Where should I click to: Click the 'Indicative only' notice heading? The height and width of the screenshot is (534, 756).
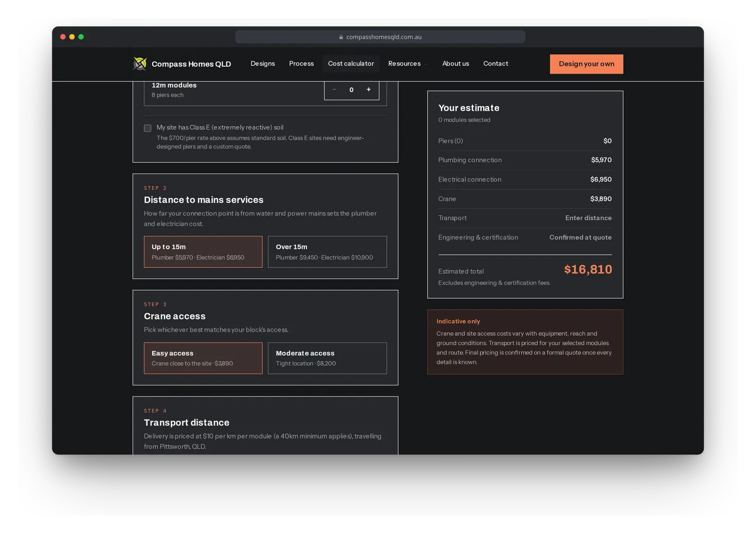point(458,321)
